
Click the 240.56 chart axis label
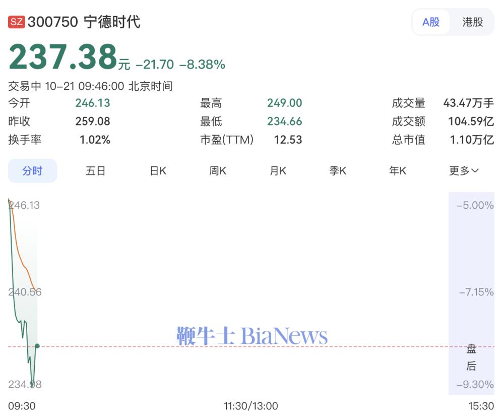click(x=25, y=292)
